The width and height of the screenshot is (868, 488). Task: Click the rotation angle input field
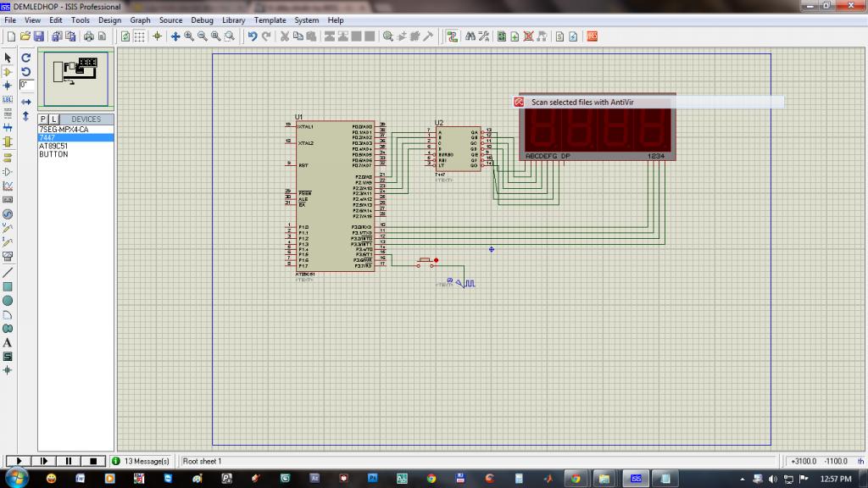[x=26, y=85]
